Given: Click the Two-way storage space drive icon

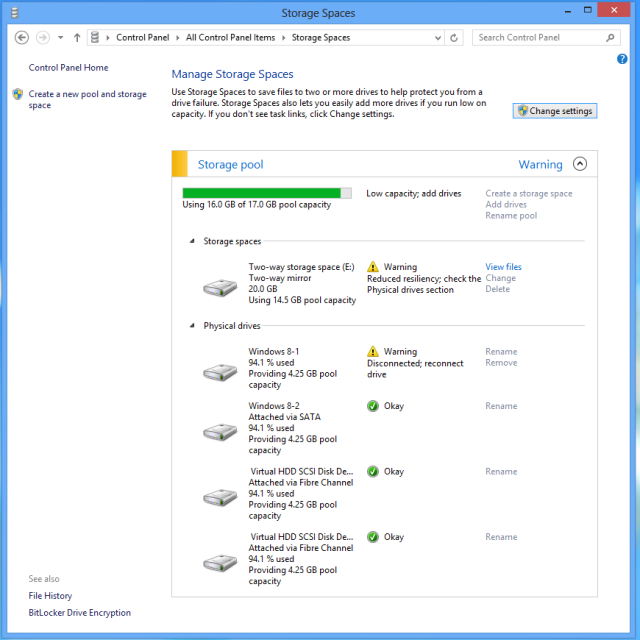Looking at the screenshot, I should tap(220, 288).
